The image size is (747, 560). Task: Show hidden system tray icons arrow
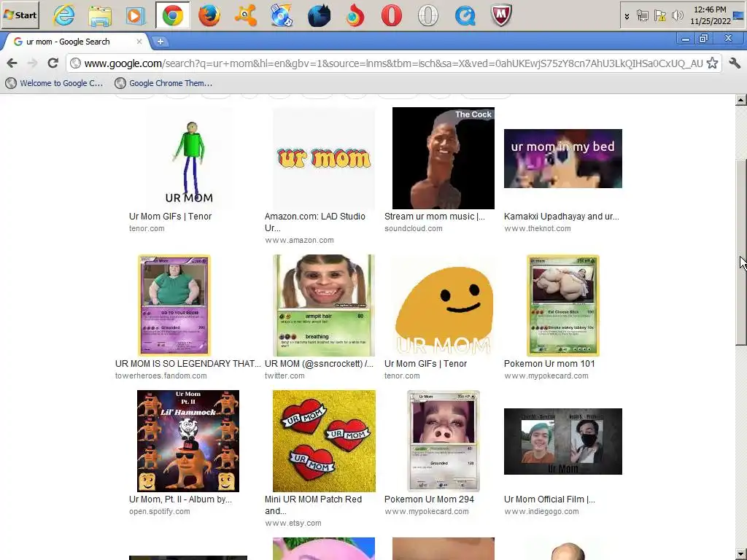click(x=627, y=16)
